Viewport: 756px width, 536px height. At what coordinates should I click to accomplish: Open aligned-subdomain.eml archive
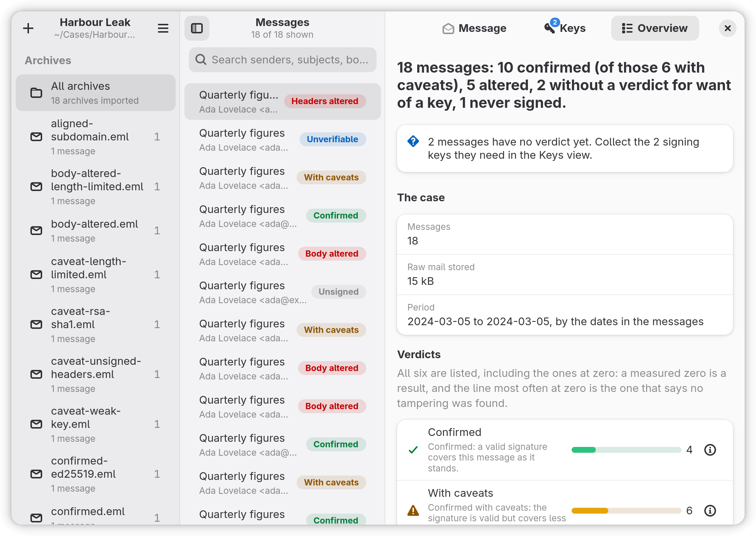96,137
